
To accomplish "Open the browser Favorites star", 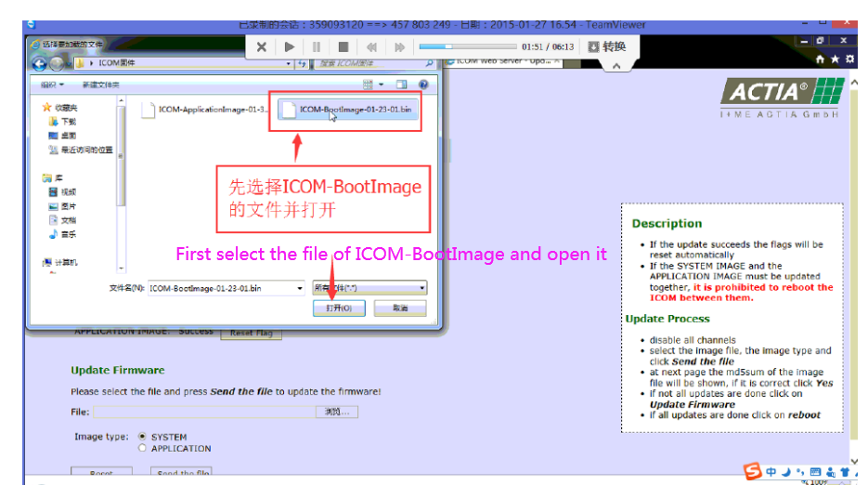I will (x=835, y=59).
